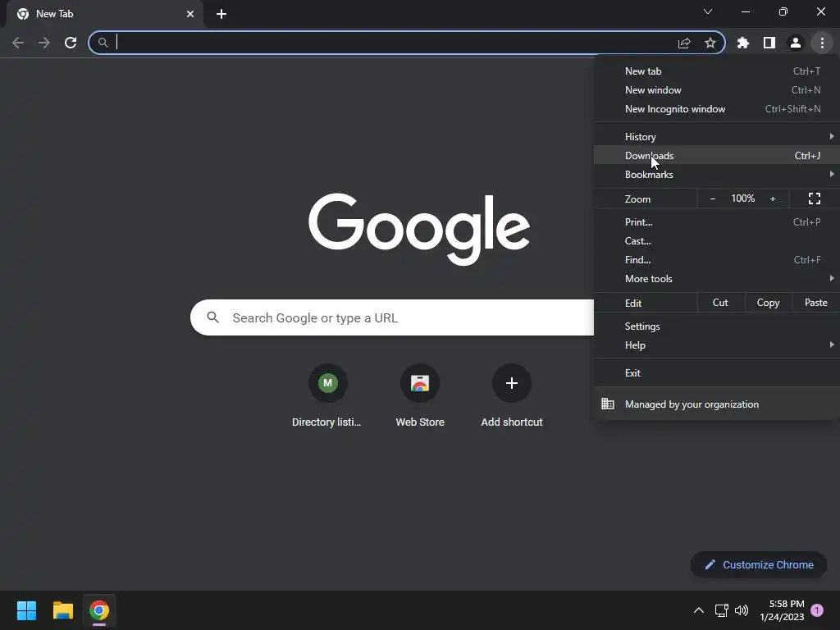Expand the History submenu
Image resolution: width=840 pixels, height=630 pixels.
point(717,137)
